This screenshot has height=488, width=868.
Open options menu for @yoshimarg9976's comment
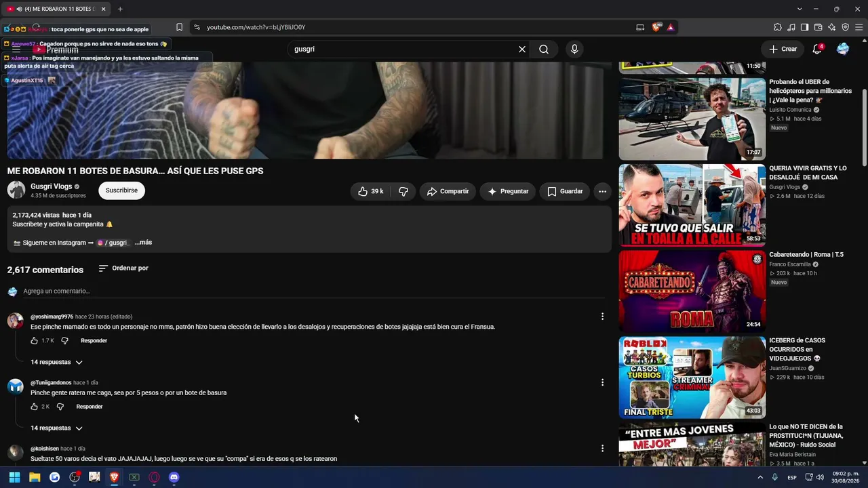(602, 317)
